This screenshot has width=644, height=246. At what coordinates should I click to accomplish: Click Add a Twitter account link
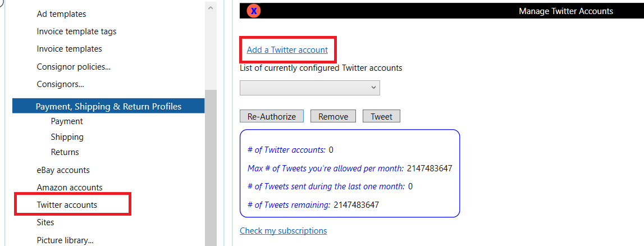[287, 50]
